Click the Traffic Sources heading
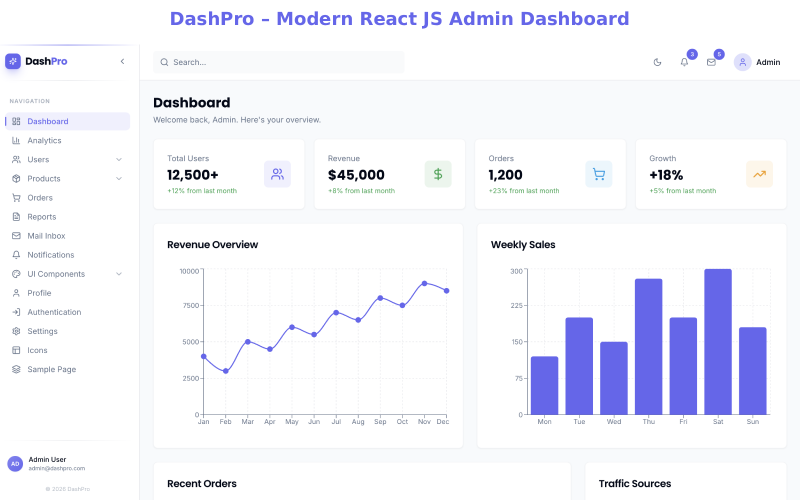 pos(635,484)
